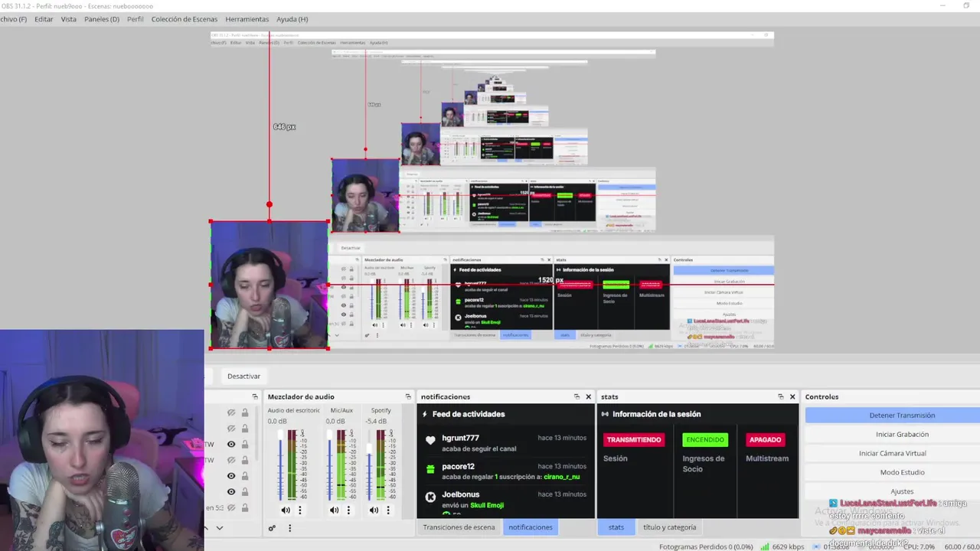Open the Vista menu
Image resolution: width=980 pixels, height=551 pixels.
pos(69,19)
